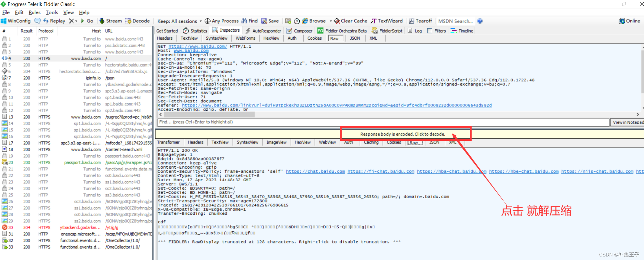Expand the Browse dropdown arrow
This screenshot has width=644, height=260.
coord(331,21)
